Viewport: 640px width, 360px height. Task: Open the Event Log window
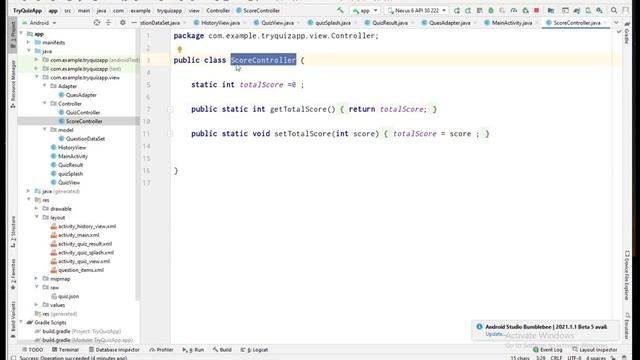click(547, 350)
